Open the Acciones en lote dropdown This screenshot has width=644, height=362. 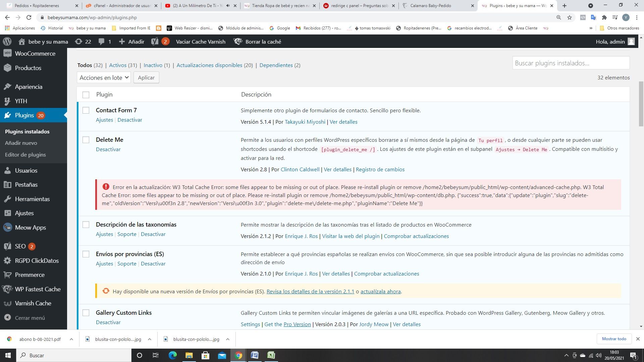(104, 78)
